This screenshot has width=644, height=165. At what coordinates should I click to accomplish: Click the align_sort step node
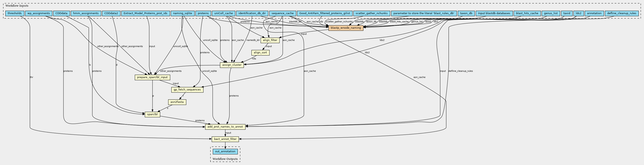260,53
